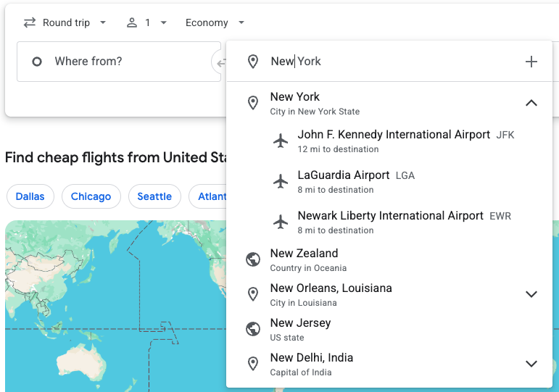Expand New Delhi, India airport options
This screenshot has height=392, width=559.
[x=531, y=364]
